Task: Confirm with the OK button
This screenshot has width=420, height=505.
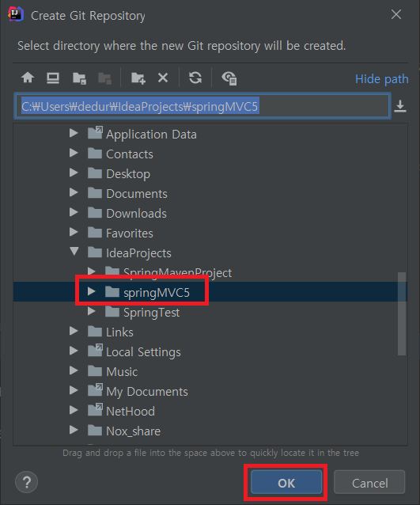Action: pyautogui.click(x=286, y=482)
